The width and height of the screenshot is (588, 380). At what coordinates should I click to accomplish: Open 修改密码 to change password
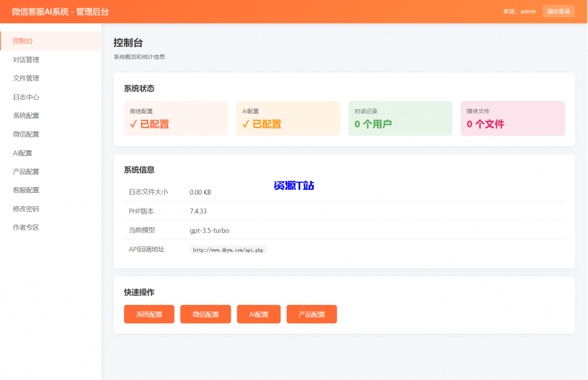(28, 208)
